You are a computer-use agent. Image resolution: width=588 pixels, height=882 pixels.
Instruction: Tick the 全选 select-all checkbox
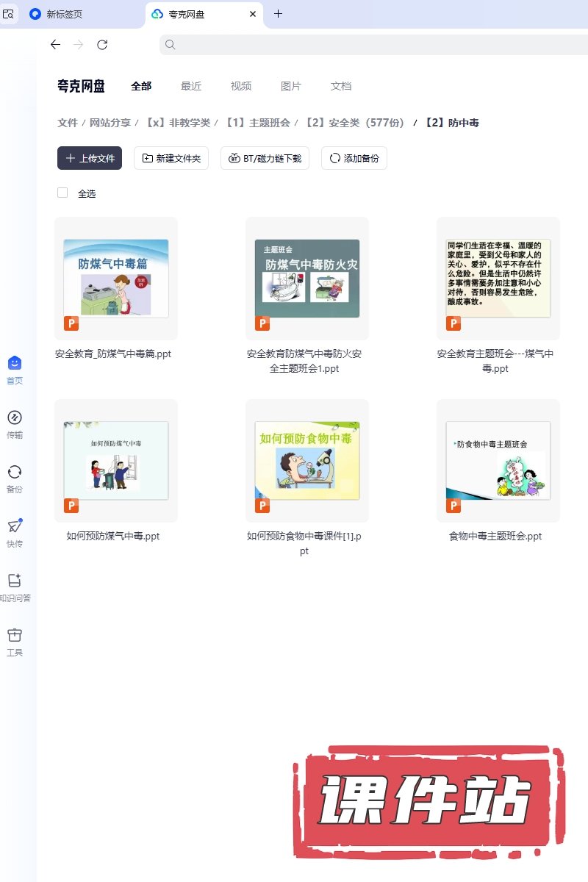point(62,193)
